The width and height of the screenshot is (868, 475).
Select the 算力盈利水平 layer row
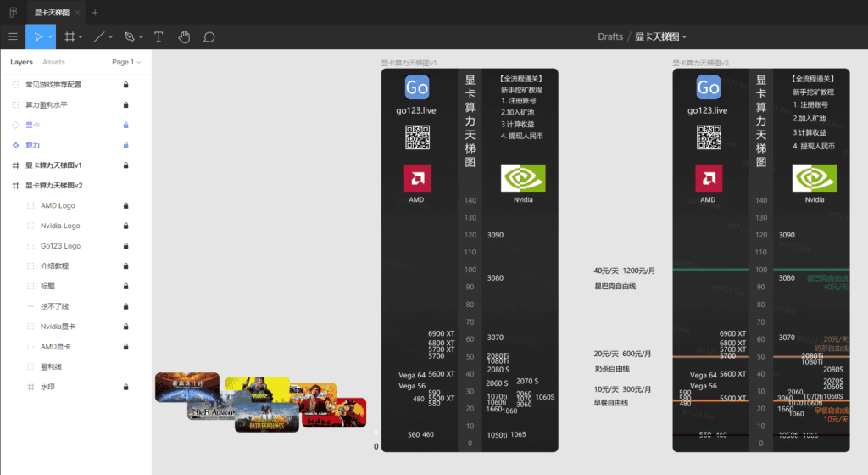(75, 104)
